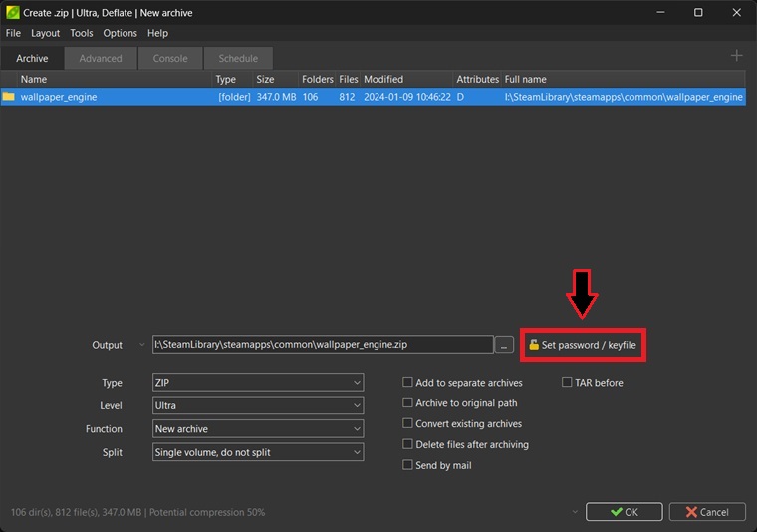
Task: Maximize the PeaZip window
Action: pyautogui.click(x=698, y=13)
